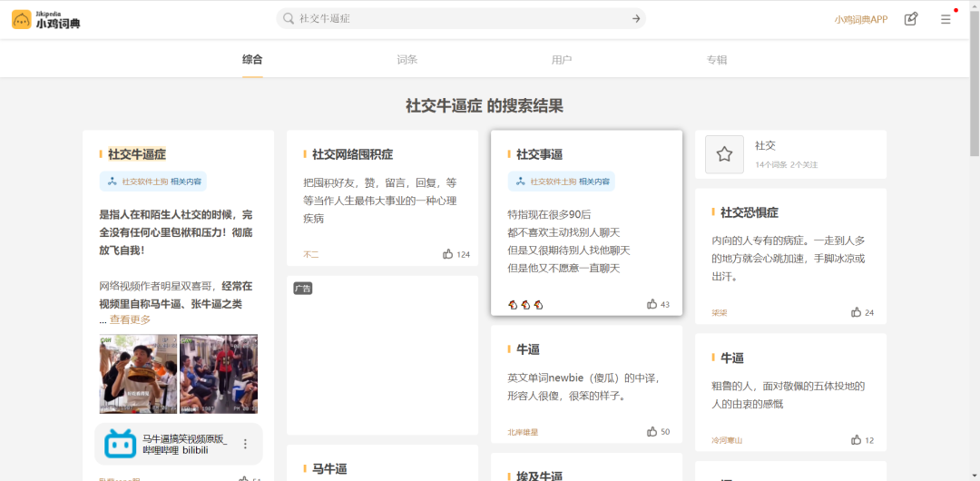Screen dimensions: 980x481
Task: Open the 小鸡词典APP link
Action: pyautogui.click(x=860, y=19)
